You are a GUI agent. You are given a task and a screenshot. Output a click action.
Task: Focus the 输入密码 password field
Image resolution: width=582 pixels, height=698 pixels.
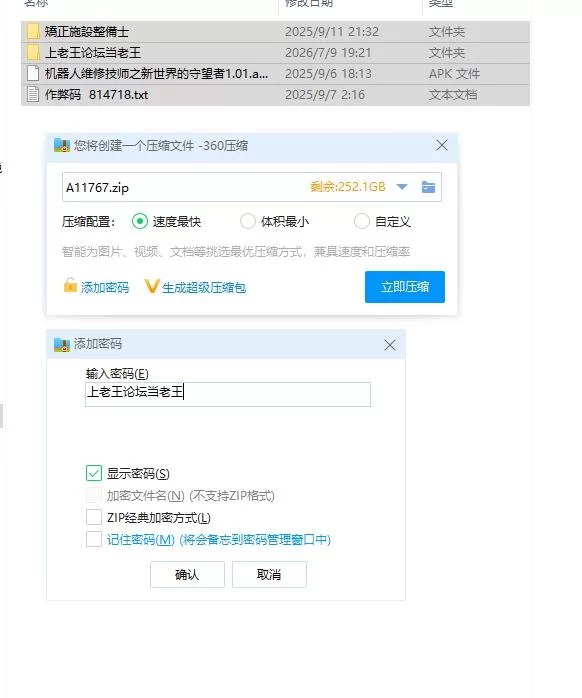click(x=228, y=394)
